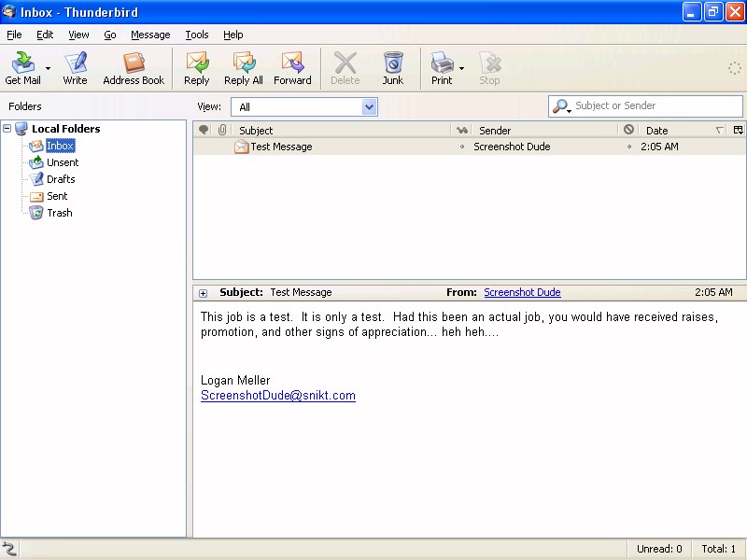This screenshot has height=560, width=747.
Task: Restore down the Thunderbird window
Action: (x=712, y=12)
